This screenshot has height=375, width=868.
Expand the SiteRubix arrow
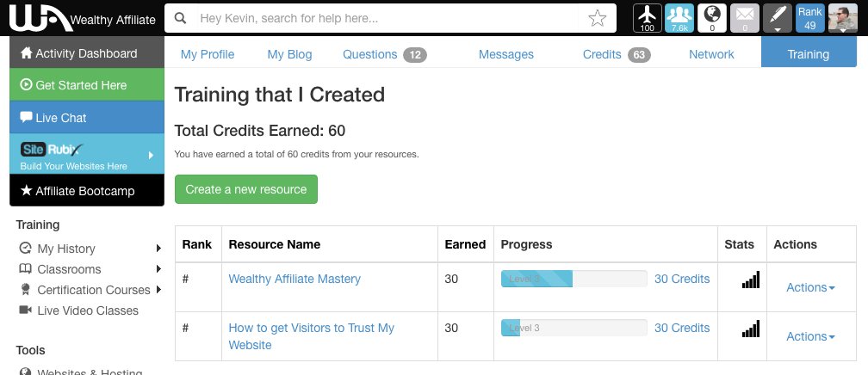pos(152,156)
